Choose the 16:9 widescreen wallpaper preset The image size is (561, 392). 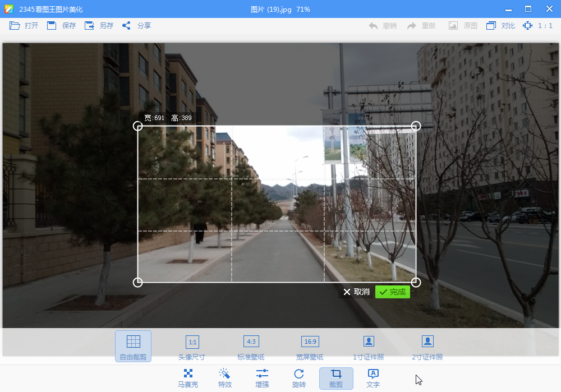point(310,346)
